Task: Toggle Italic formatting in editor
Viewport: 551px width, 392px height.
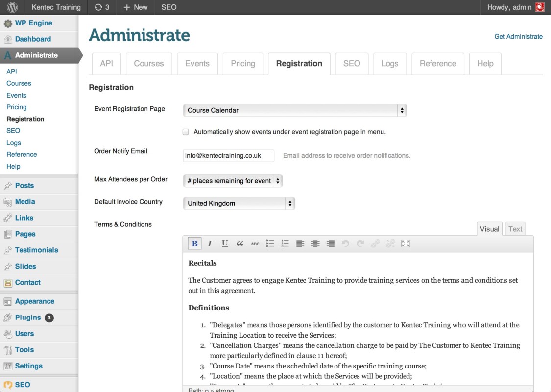Action: [x=210, y=244]
